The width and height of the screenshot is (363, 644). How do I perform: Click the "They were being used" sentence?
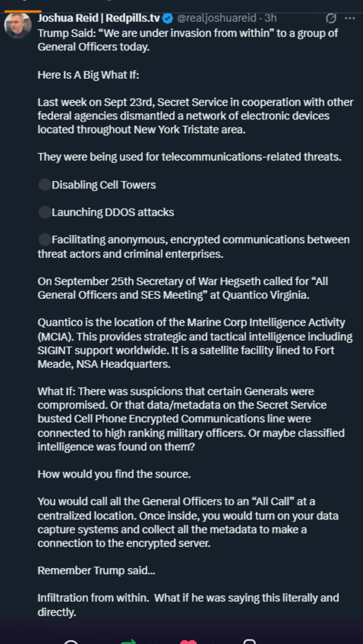click(189, 157)
